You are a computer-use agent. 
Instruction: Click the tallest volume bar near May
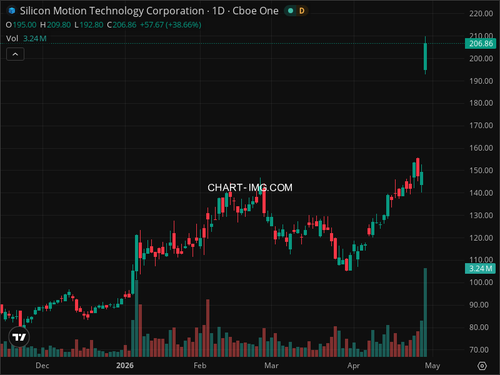tap(425, 312)
